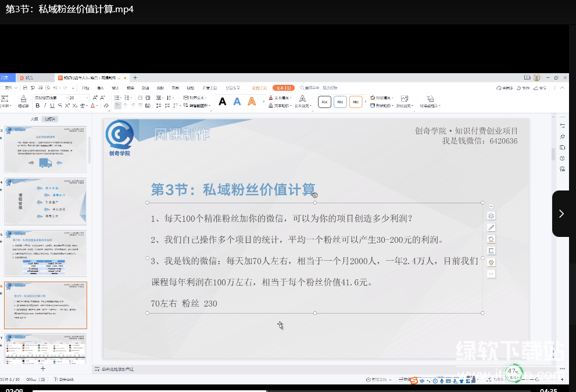Select the orange outlined A text style
Image resolution: width=576 pixels, height=392 pixels.
click(252, 102)
